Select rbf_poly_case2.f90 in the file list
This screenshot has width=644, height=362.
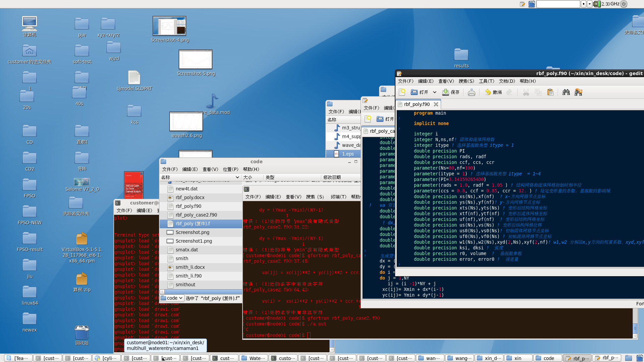pyautogui.click(x=196, y=215)
